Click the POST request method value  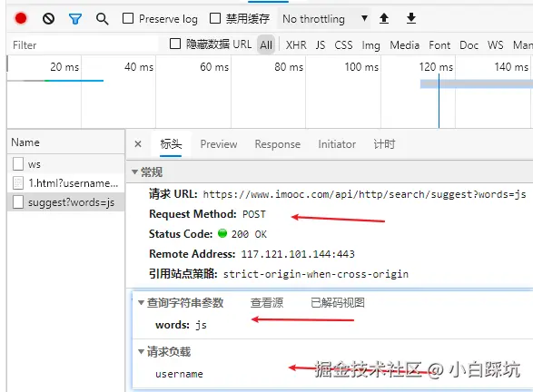(x=254, y=214)
